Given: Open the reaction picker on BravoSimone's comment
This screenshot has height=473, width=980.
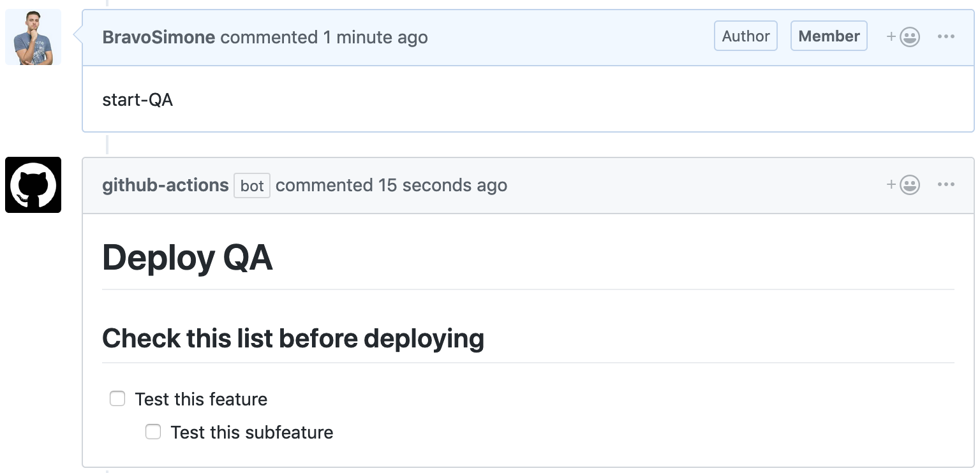Looking at the screenshot, I should point(902,36).
